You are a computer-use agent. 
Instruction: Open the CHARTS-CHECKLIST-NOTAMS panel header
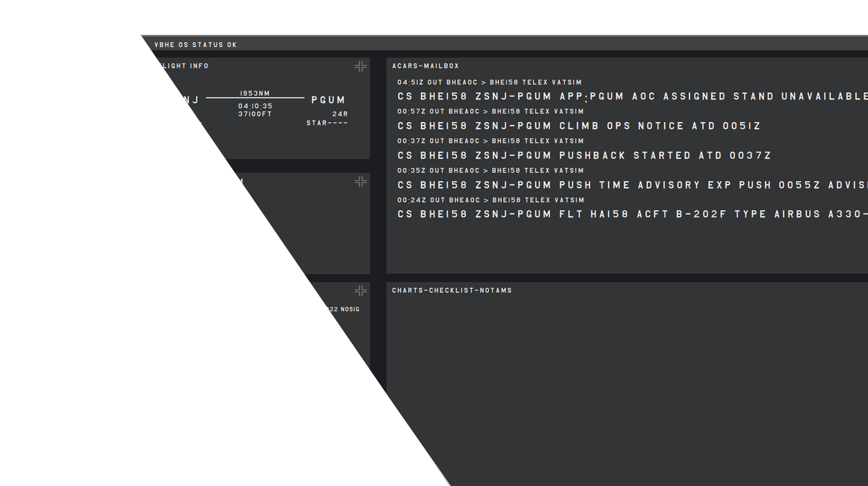[452, 290]
